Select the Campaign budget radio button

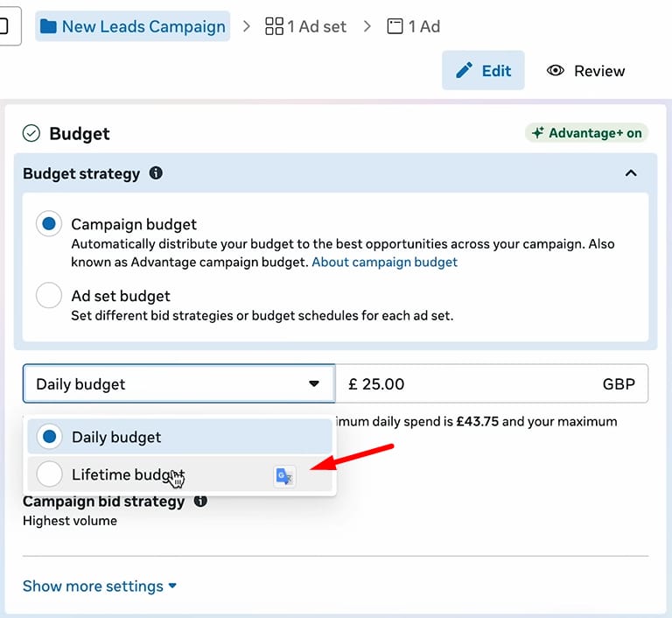click(49, 224)
